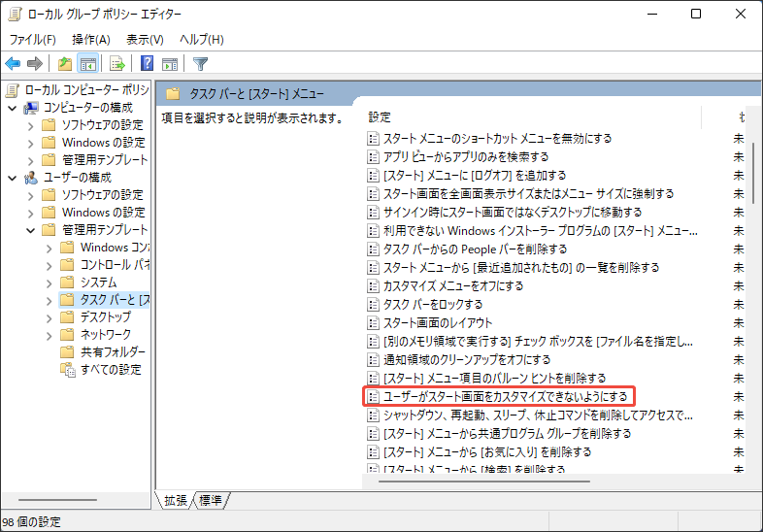
Task: Click policy icon for カスタマイズ メニューをオフにする
Action: click(x=373, y=285)
